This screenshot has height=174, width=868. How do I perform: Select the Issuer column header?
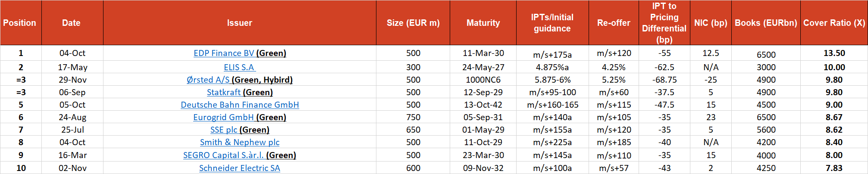239,23
